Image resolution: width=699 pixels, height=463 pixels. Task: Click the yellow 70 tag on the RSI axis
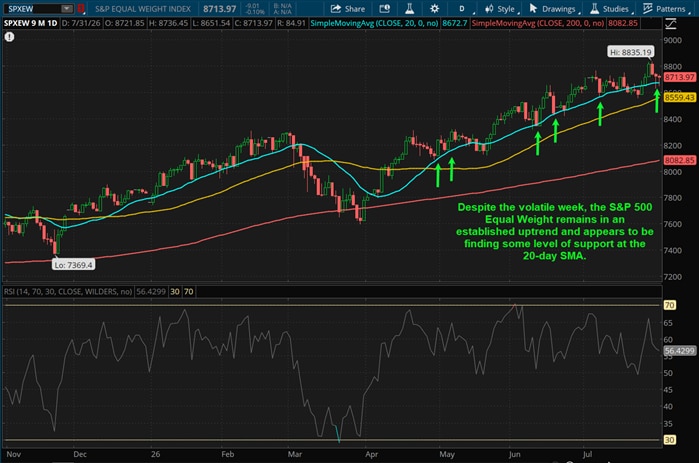tap(670, 305)
